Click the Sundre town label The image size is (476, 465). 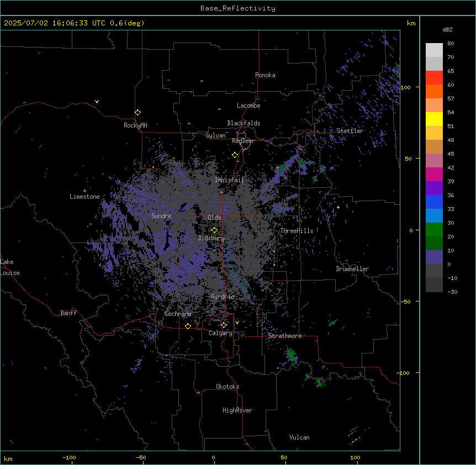(x=161, y=216)
